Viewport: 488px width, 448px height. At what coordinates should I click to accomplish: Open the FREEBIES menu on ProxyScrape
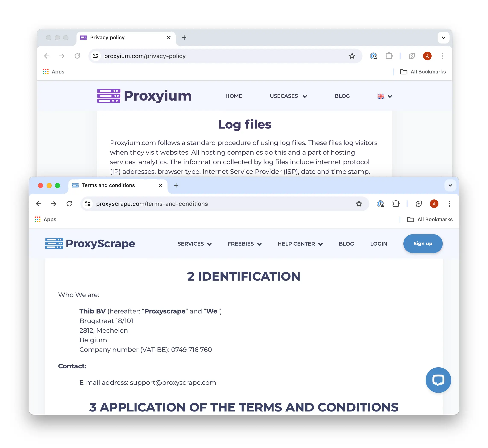(x=244, y=243)
